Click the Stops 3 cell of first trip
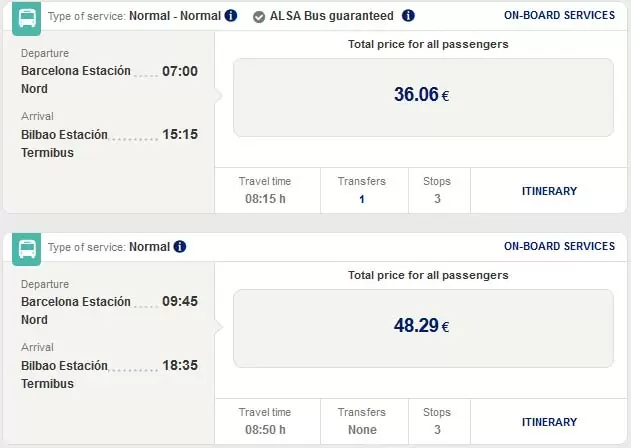The height and width of the screenshot is (448, 631). [439, 190]
